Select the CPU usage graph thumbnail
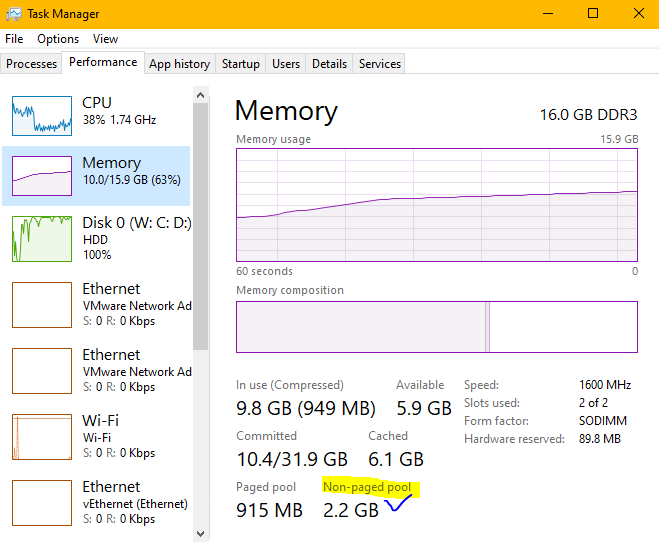The height and width of the screenshot is (543, 659). pyautogui.click(x=42, y=115)
